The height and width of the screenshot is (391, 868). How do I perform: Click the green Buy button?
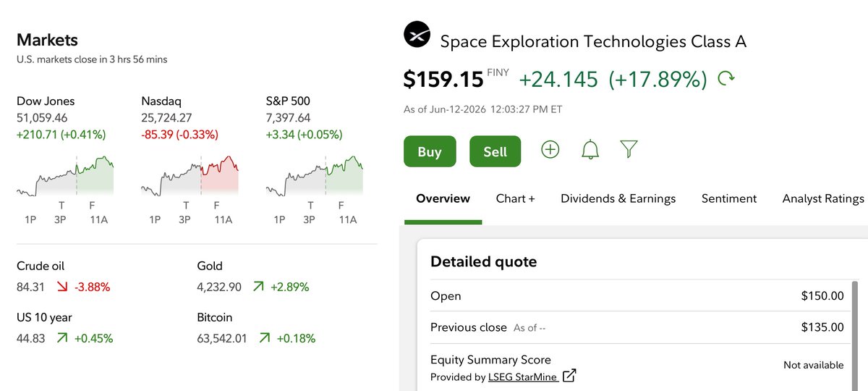click(430, 151)
